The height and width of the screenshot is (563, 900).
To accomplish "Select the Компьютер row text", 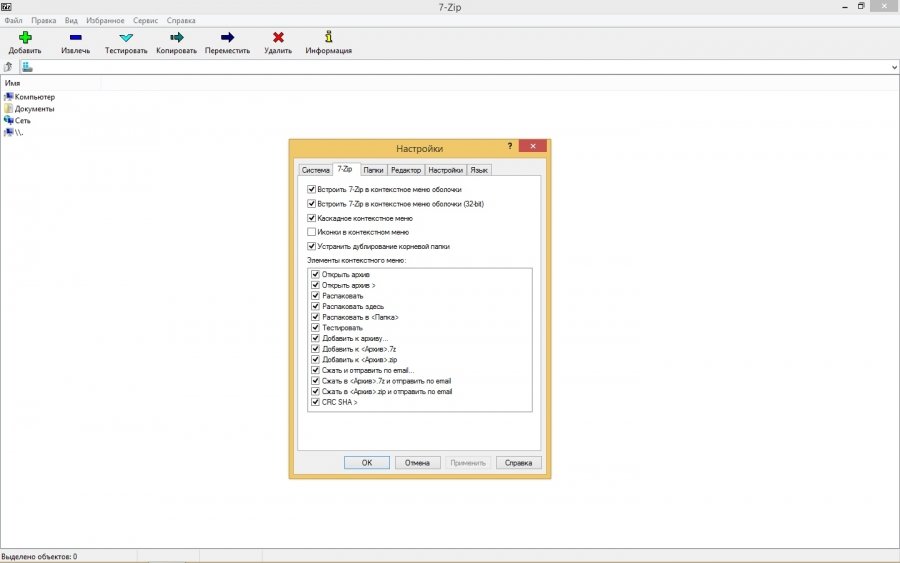I will [34, 96].
